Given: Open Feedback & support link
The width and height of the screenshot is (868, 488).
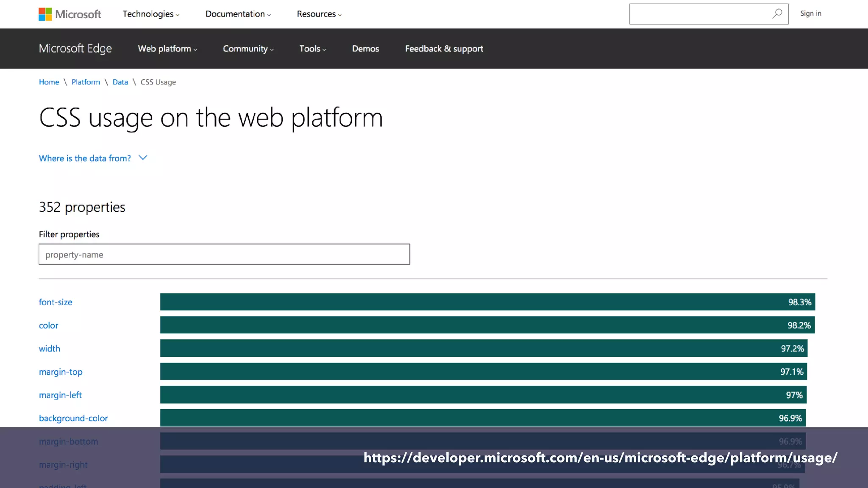Looking at the screenshot, I should coord(444,49).
